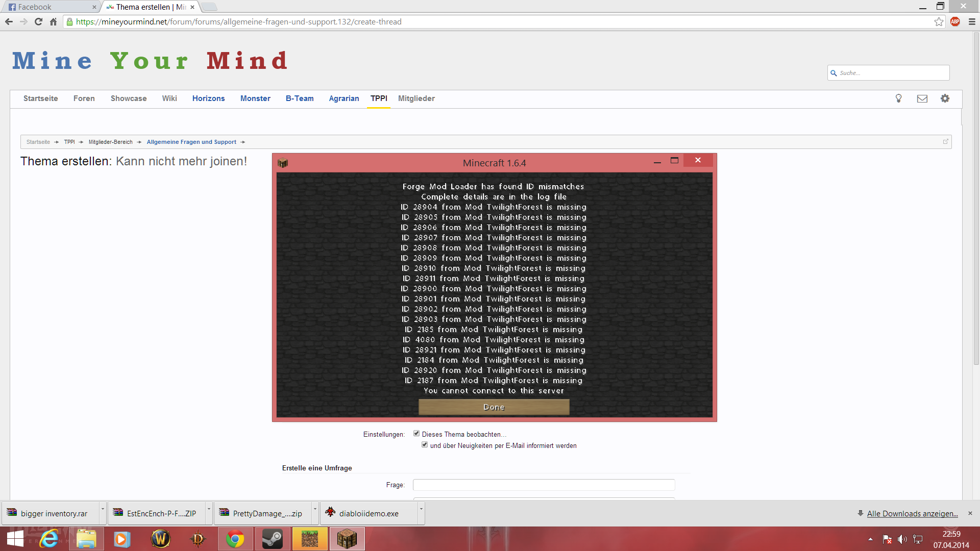This screenshot has height=551, width=980.
Task: Open the Adblock Plus extension icon
Action: point(955,21)
